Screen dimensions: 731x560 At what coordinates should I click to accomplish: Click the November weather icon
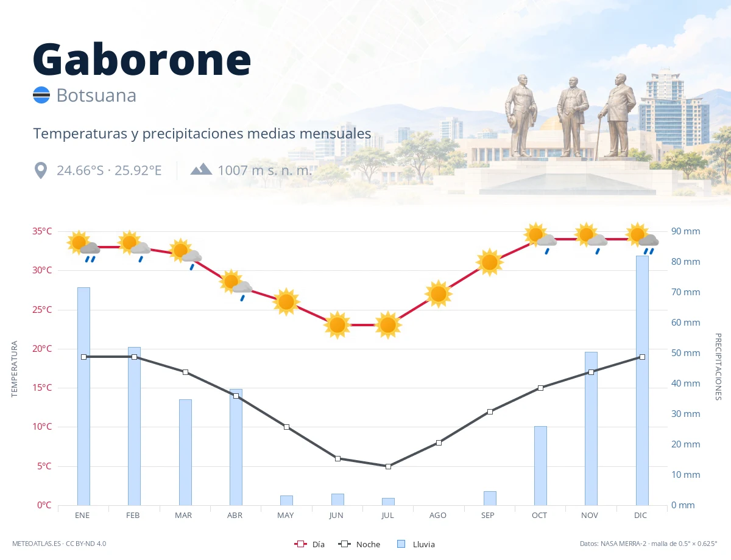pos(591,239)
